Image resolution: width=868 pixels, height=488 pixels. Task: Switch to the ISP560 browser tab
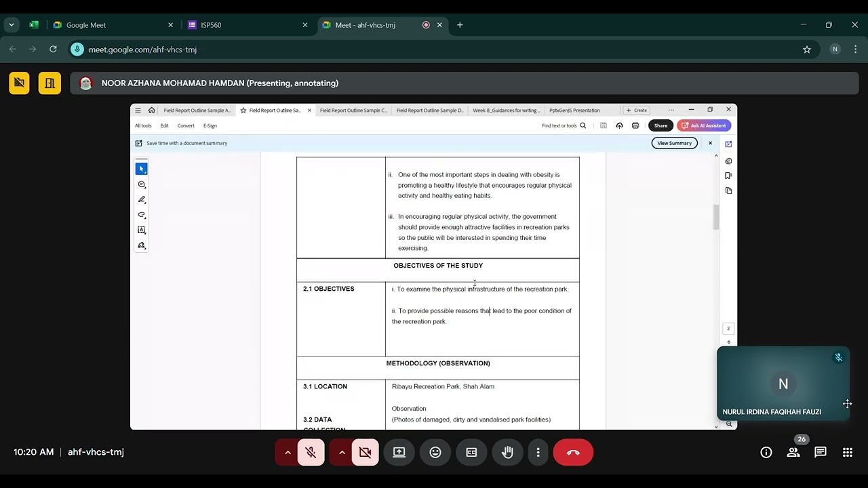(248, 25)
